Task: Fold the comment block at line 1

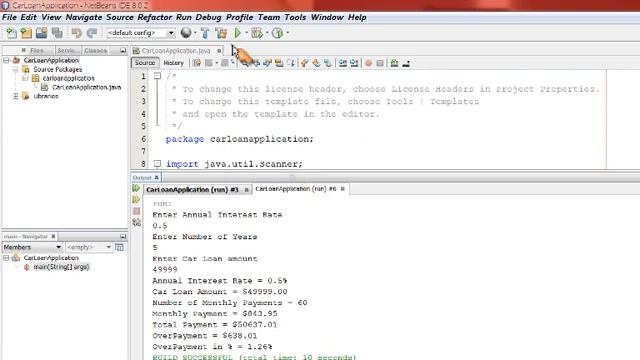Action: pyautogui.click(x=157, y=76)
